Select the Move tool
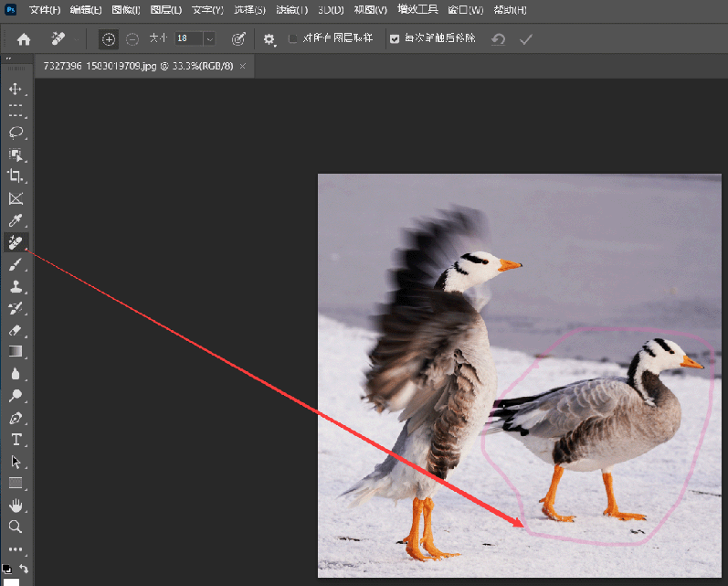728x586 pixels. 16,89
